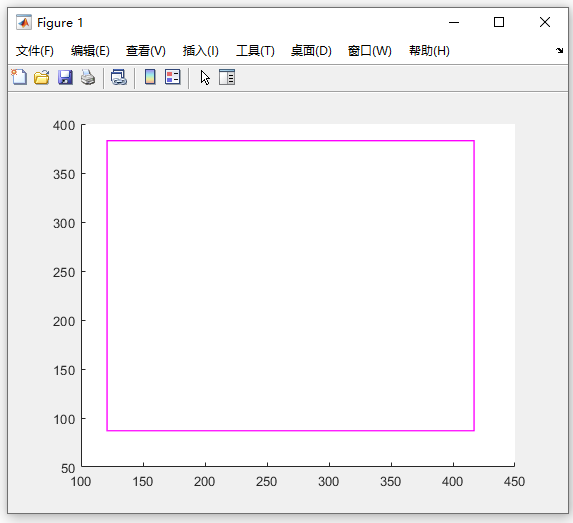Click the dock figure arrow at menu bar right
The height and width of the screenshot is (523, 573).
(x=559, y=50)
